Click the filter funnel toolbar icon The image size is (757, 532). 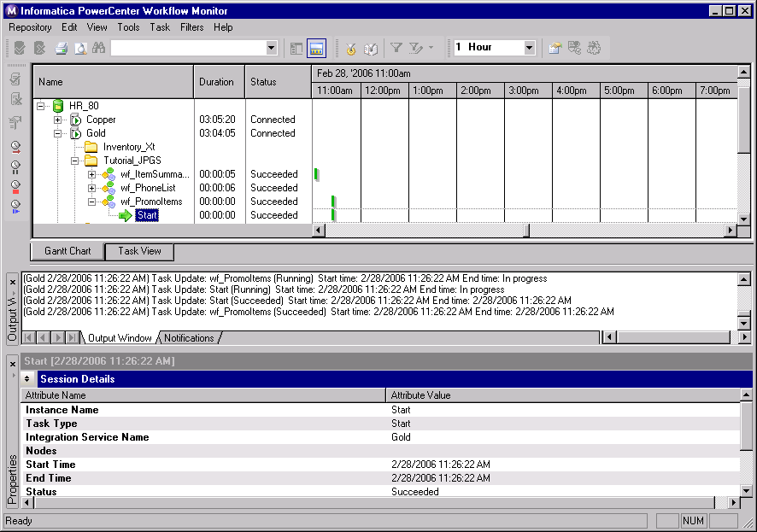[x=396, y=48]
